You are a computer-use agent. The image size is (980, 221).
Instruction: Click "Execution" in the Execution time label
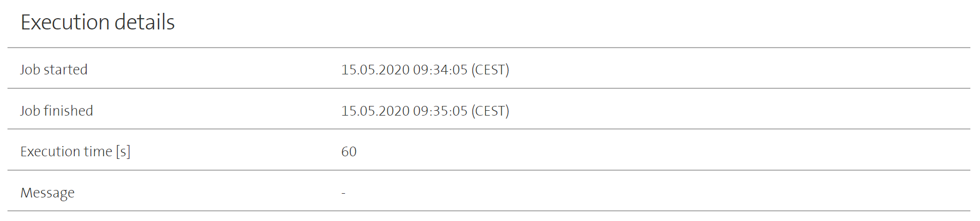point(50,152)
